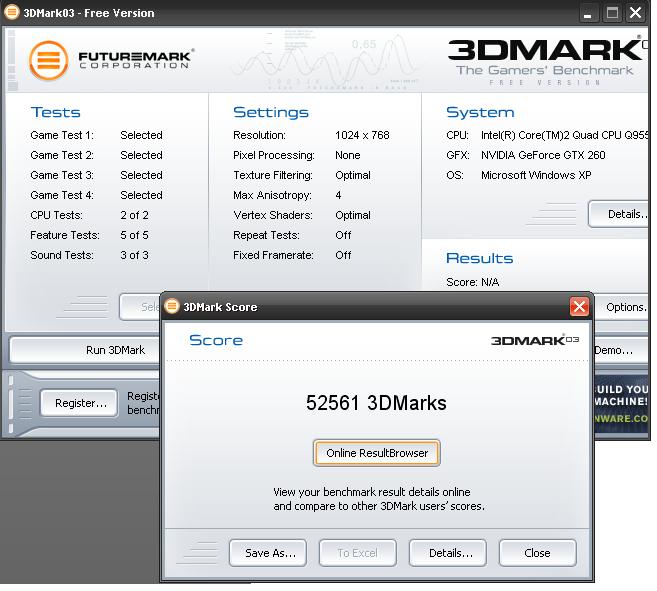Click 'Game Test 2:' label
Screen dimensions: 657x591
tap(62, 155)
